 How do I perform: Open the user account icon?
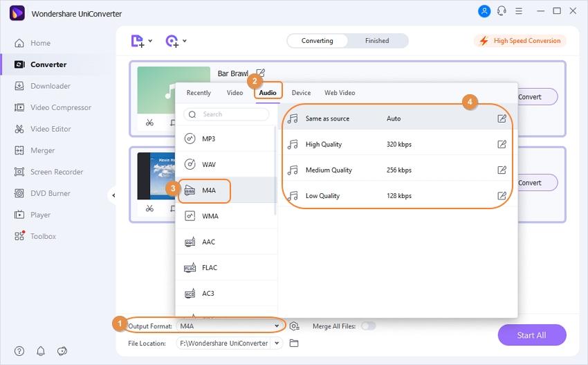tap(484, 11)
